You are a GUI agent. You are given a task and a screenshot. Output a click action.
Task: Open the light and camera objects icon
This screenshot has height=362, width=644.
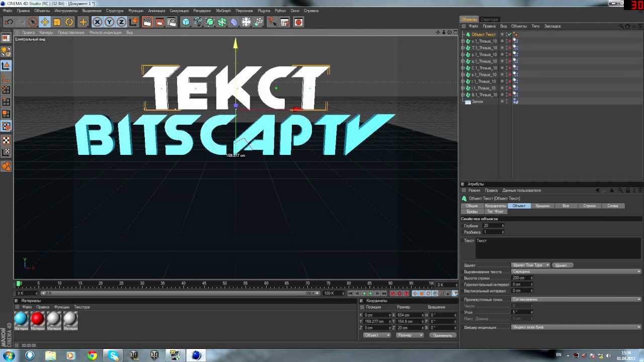(259, 22)
